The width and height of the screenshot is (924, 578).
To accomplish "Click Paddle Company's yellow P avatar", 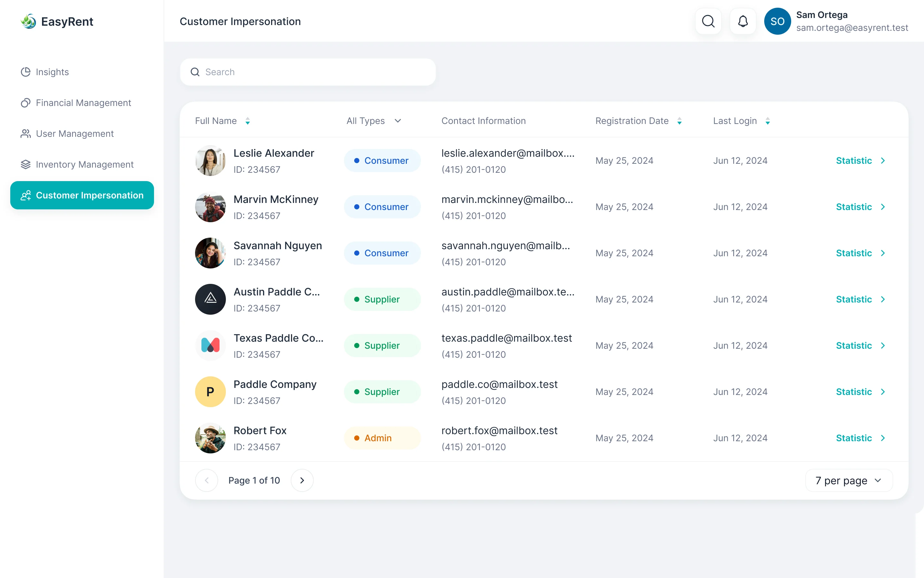I will [210, 392].
